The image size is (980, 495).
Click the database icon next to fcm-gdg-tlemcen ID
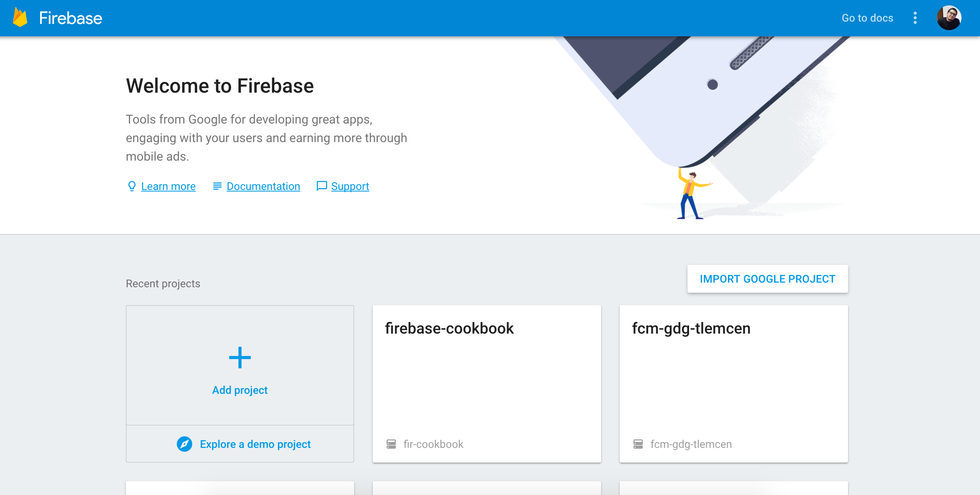(638, 444)
